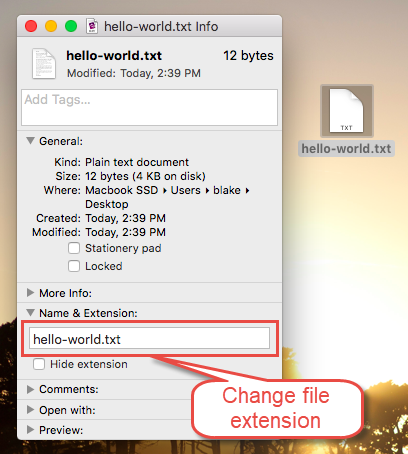Expand the Open with section
Screen dimensions: 408x454
[30, 410]
